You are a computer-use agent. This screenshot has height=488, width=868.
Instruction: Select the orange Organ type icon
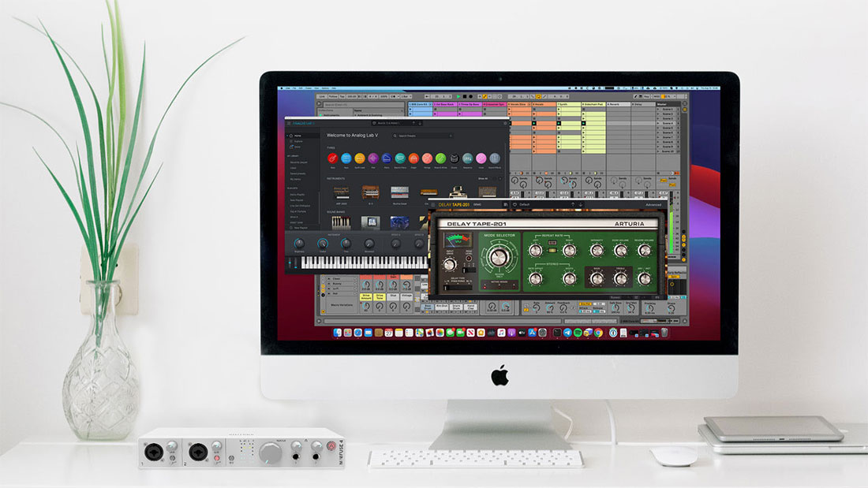click(x=413, y=158)
